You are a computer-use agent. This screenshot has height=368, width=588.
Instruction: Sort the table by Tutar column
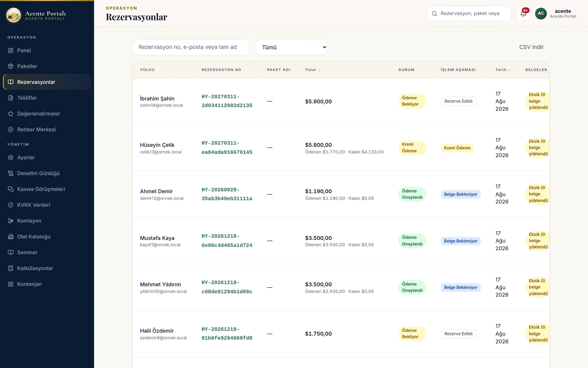tap(312, 70)
